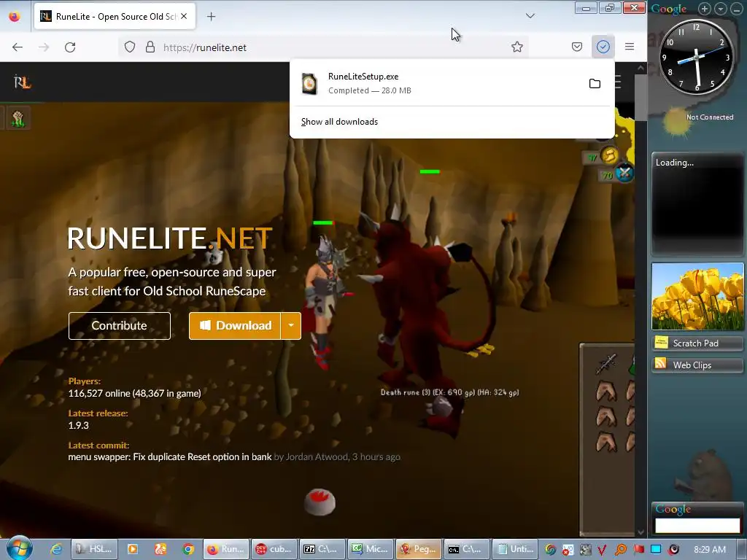List all tabs with the chevron
The width and height of the screenshot is (747, 560).
pyautogui.click(x=530, y=16)
